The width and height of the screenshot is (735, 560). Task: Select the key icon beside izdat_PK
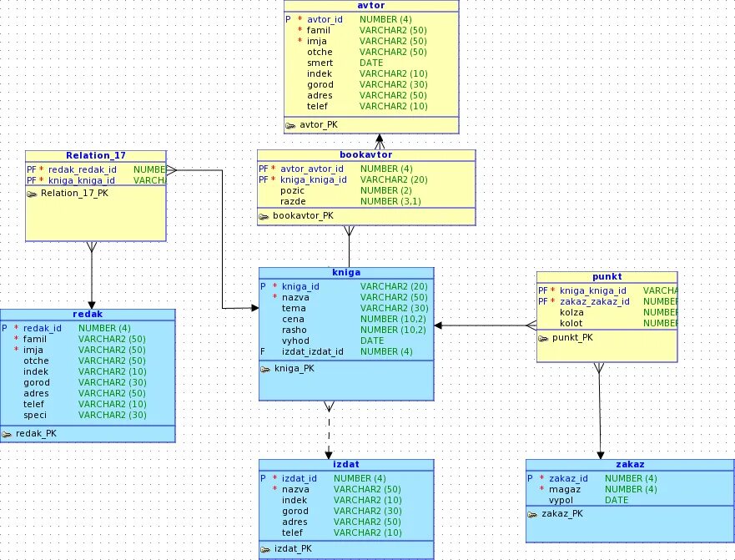pyautogui.click(x=267, y=548)
